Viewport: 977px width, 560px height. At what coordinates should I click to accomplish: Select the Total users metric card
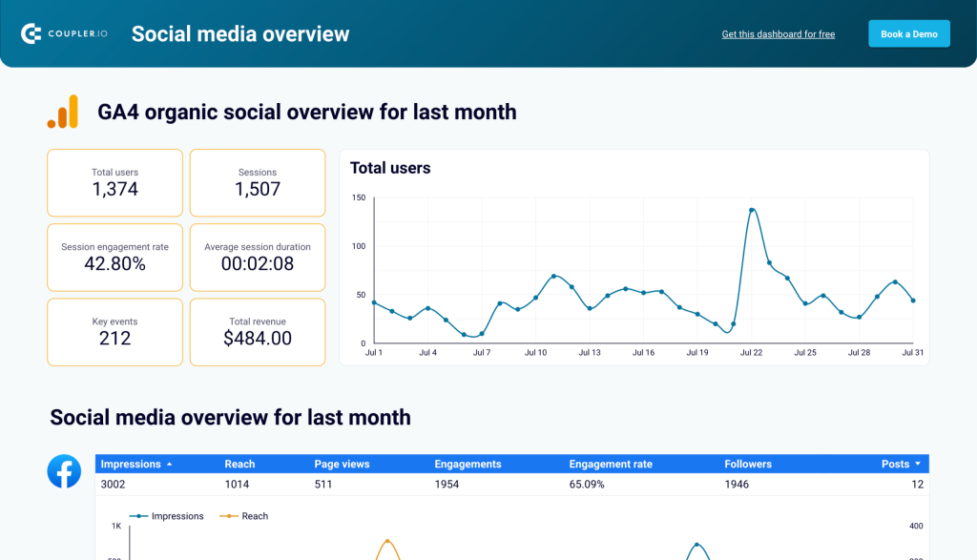[114, 182]
